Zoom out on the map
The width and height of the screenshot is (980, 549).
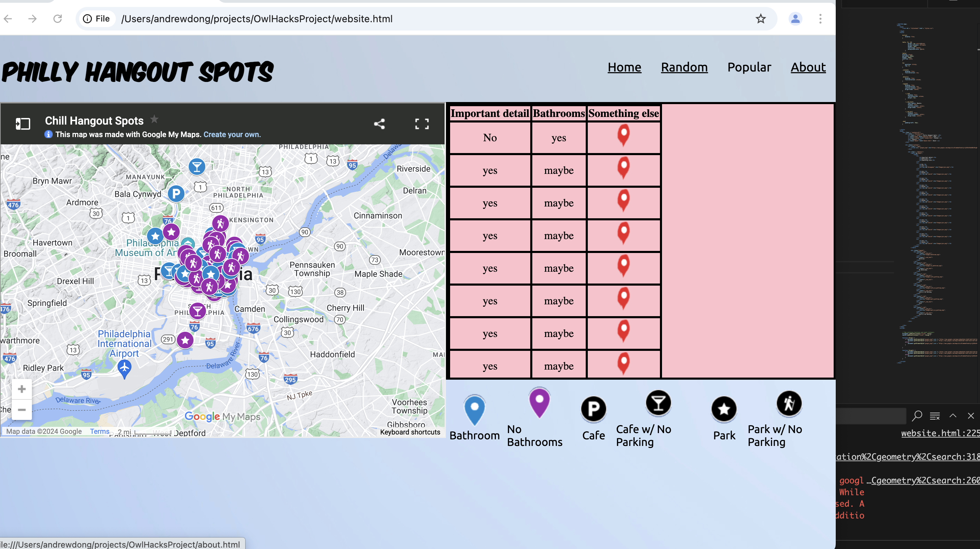[22, 409]
